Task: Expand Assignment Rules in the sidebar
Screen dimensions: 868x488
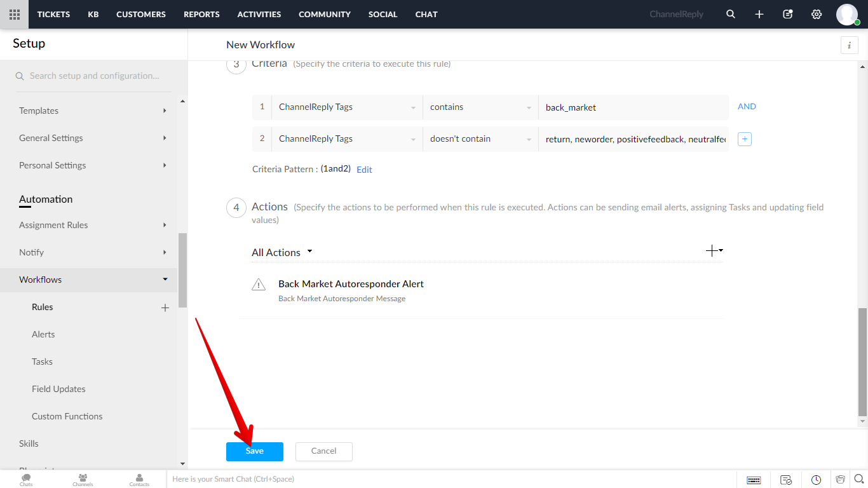Action: click(93, 225)
